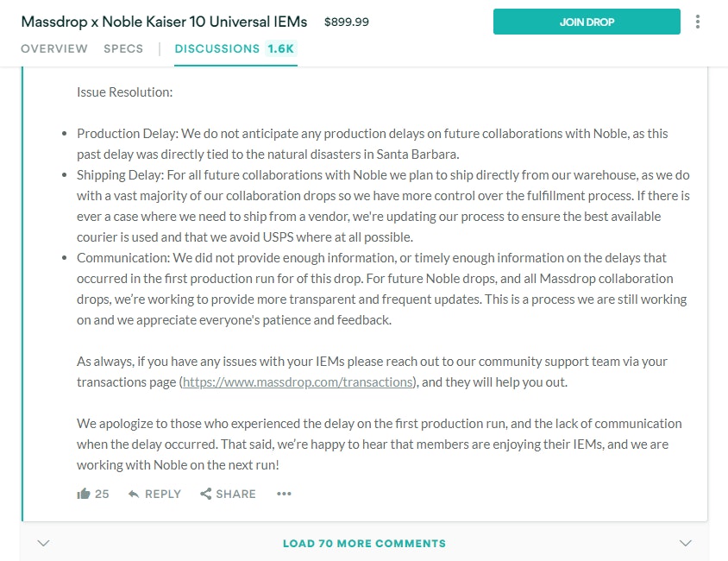
Task: Click the thumbs-up like icon
Action: [x=84, y=494]
